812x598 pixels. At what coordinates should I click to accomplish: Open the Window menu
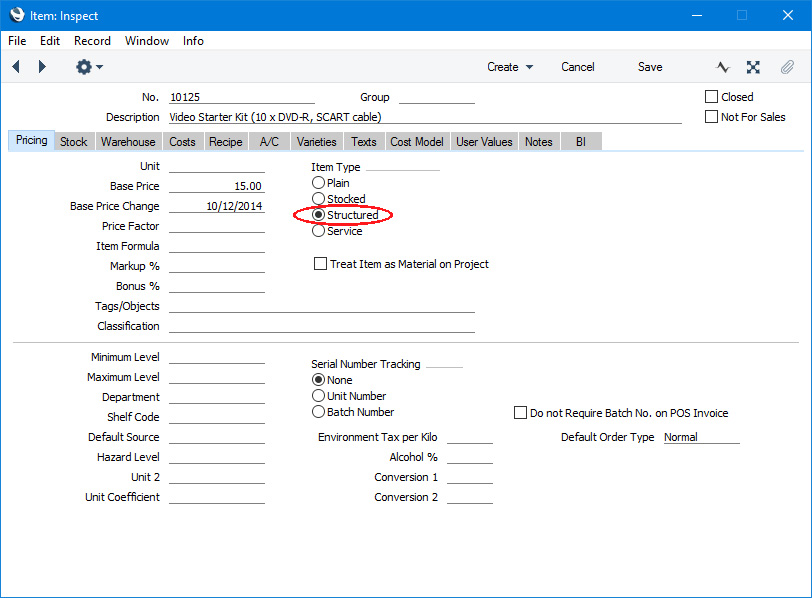(x=147, y=41)
